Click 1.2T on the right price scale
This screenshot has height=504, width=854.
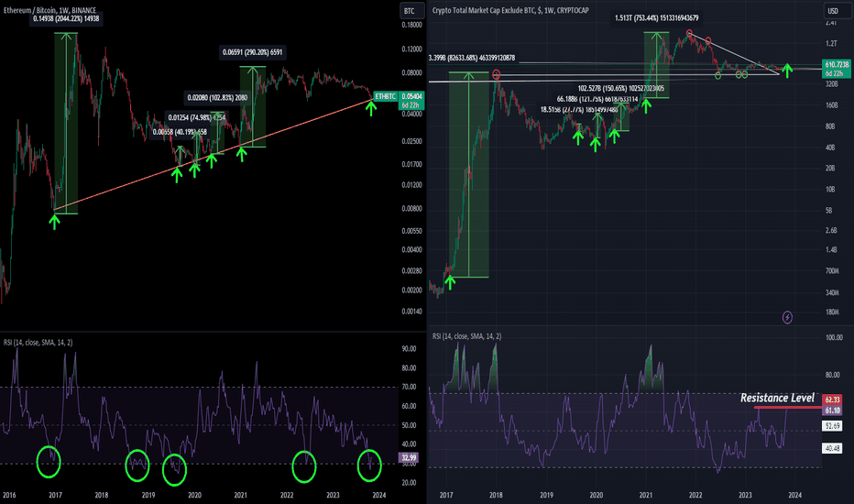831,44
